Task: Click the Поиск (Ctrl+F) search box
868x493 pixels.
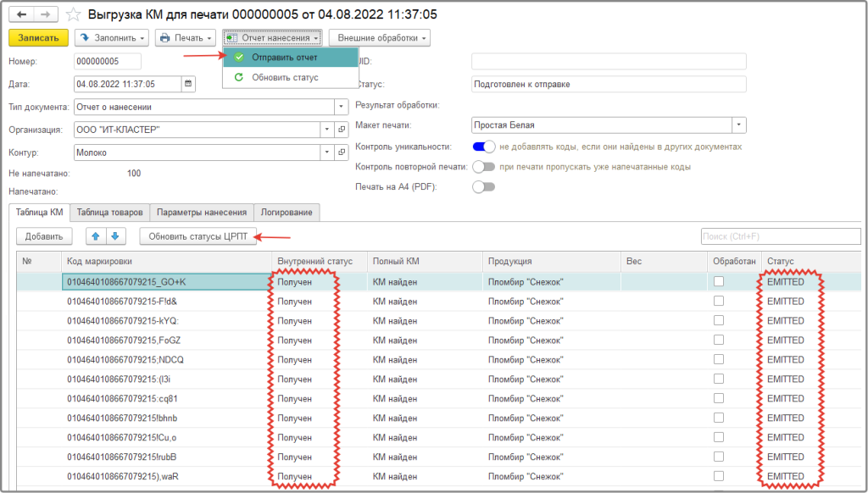Action: coord(781,236)
